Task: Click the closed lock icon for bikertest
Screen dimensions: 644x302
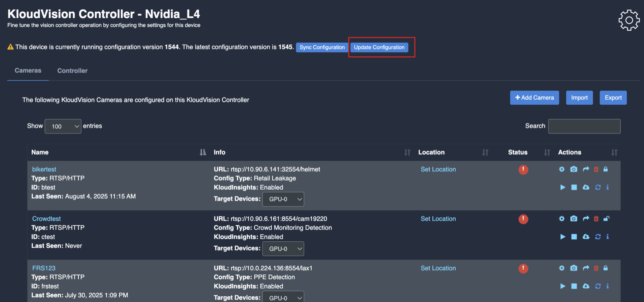Action: pos(606,169)
